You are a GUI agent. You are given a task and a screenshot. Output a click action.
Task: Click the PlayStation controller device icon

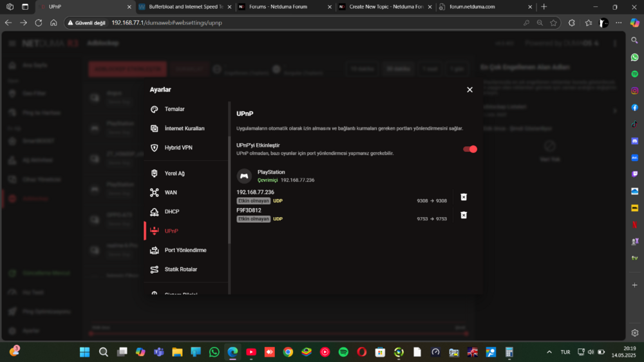pos(244,176)
